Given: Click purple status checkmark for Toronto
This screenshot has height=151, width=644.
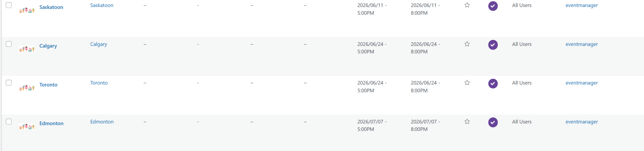Looking at the screenshot, I should coord(493,84).
